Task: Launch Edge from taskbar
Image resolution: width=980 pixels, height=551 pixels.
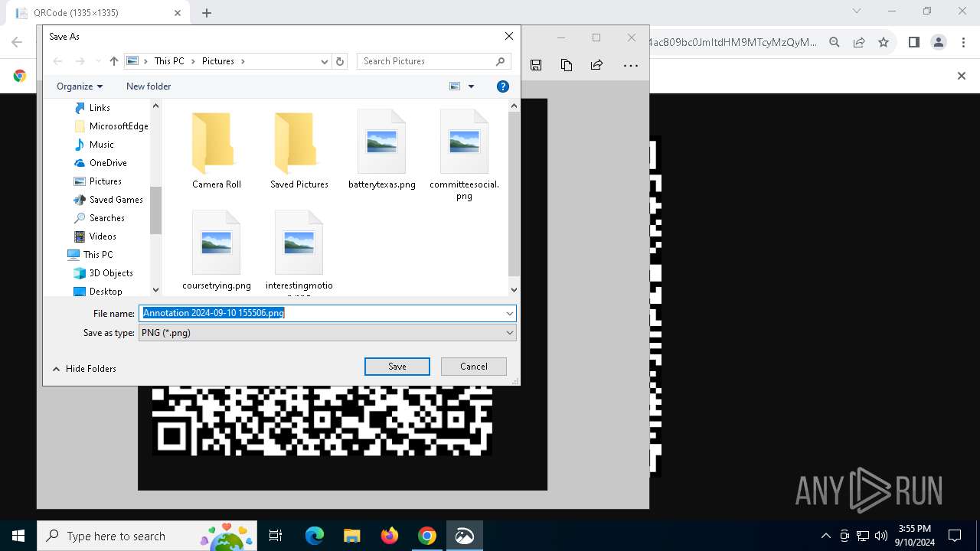Action: tap(315, 536)
